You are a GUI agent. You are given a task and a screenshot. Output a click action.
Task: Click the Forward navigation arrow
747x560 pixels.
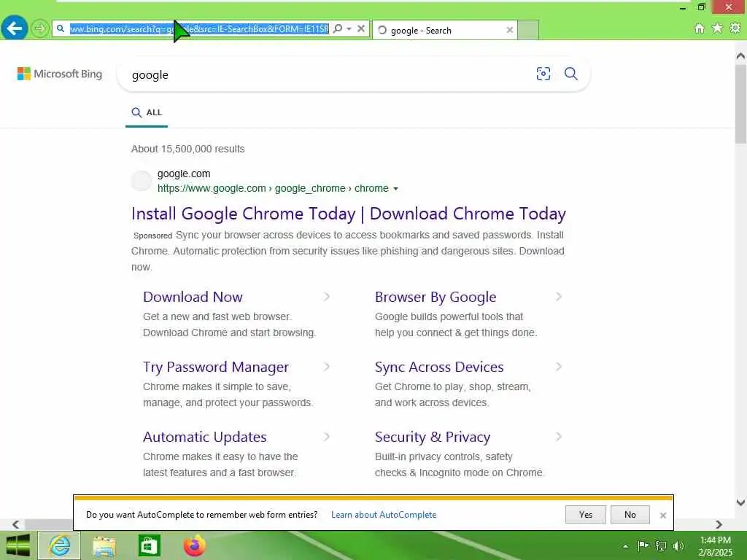40,28
